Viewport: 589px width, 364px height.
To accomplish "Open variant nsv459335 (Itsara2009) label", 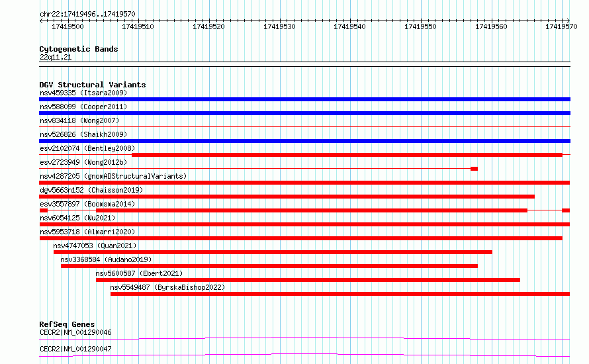I will [83, 93].
